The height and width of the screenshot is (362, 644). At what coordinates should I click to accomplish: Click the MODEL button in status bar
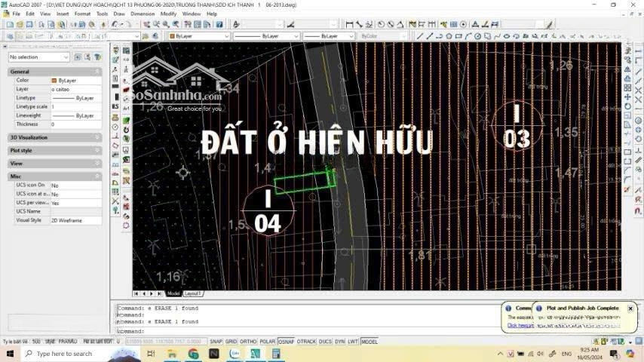pyautogui.click(x=370, y=342)
